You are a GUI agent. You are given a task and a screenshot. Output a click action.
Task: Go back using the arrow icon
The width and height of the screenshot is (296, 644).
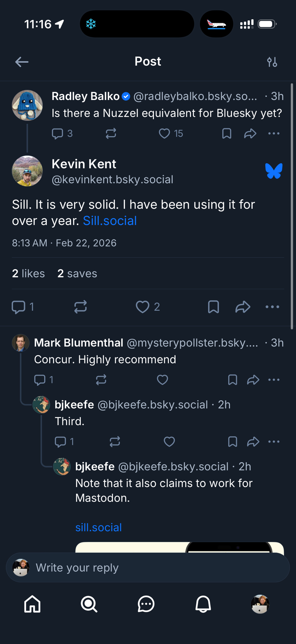22,62
